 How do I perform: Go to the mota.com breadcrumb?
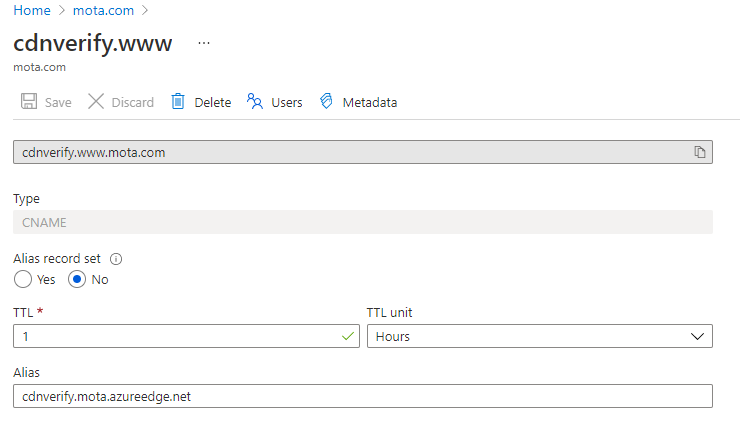[x=103, y=10]
